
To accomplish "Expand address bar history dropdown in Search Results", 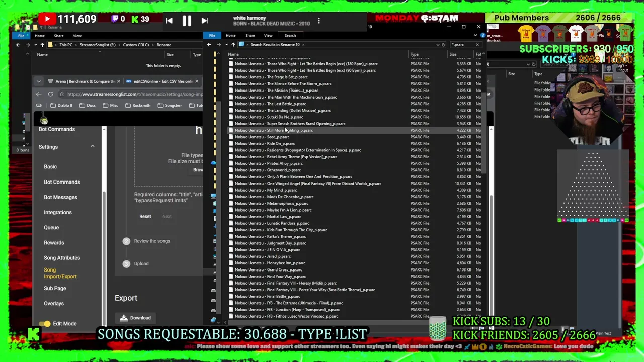I will coord(437,44).
